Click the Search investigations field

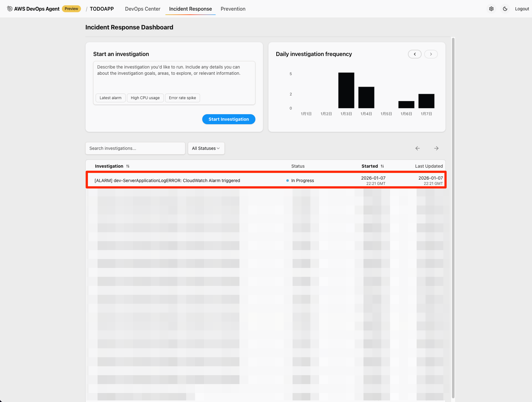pyautogui.click(x=135, y=148)
